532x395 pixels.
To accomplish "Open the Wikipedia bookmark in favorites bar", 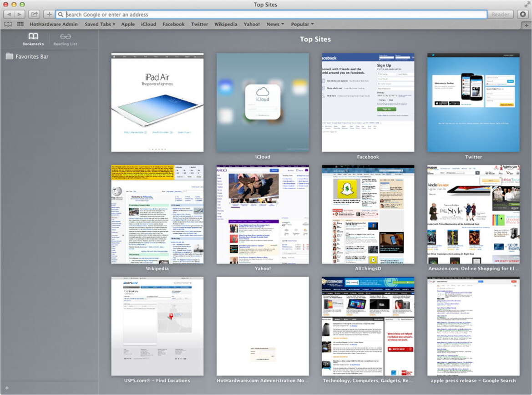I will click(x=226, y=24).
